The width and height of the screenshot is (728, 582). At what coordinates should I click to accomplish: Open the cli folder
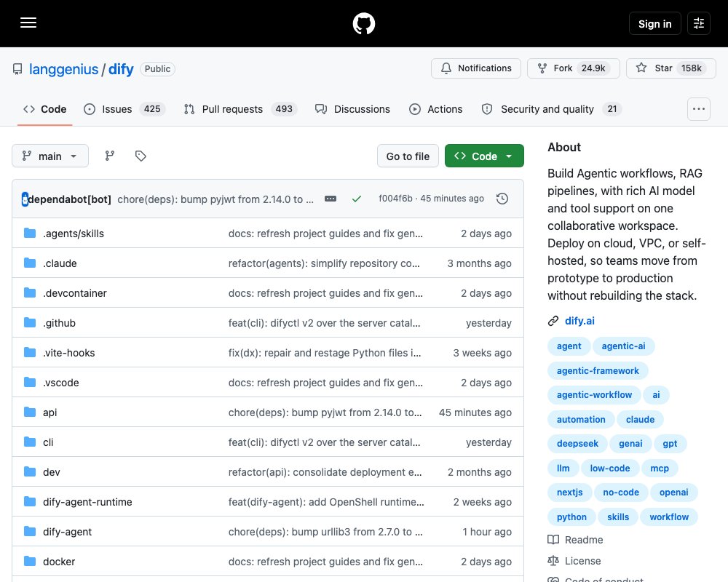point(48,442)
